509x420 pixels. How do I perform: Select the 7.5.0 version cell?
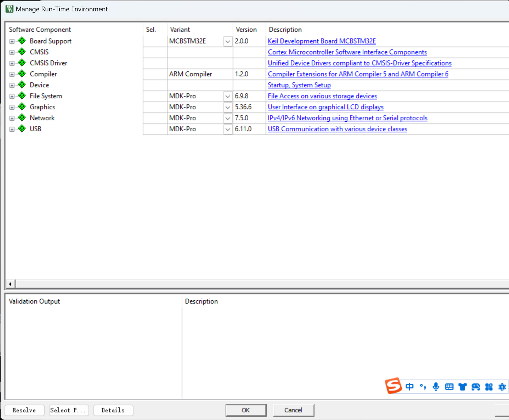[x=249, y=118]
